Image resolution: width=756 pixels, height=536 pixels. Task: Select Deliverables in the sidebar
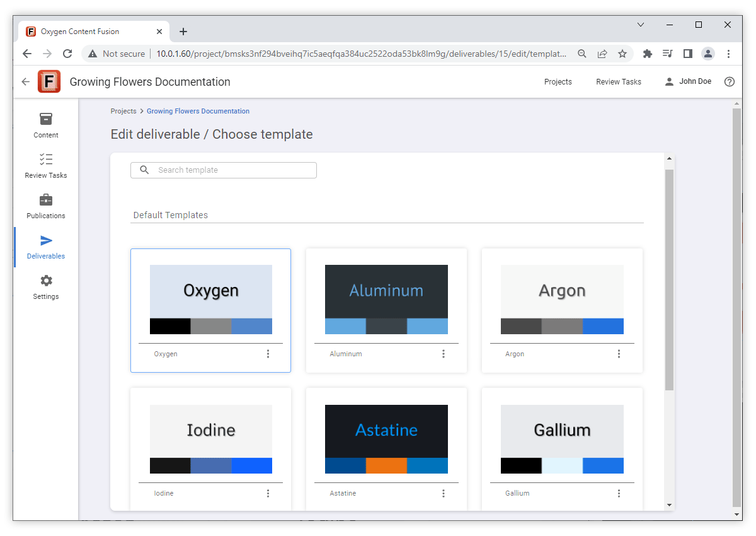tap(46, 247)
